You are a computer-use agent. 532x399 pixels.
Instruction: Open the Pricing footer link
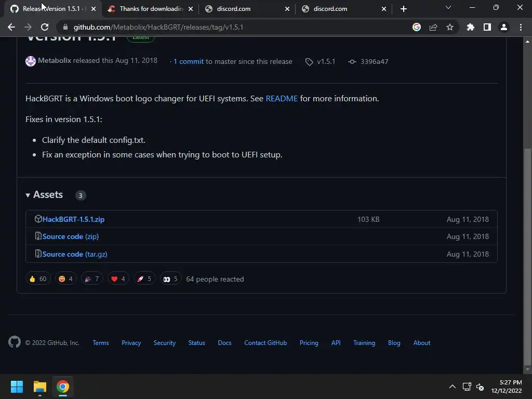[x=309, y=343]
